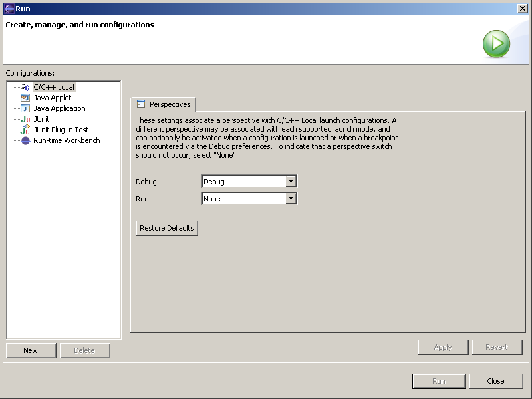Create a configuration with the New button
Viewport: 532px width, 399px height.
click(31, 350)
